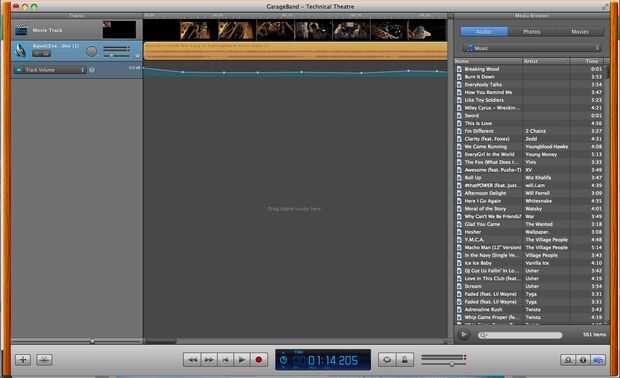Start playback with the play button

pos(242,360)
